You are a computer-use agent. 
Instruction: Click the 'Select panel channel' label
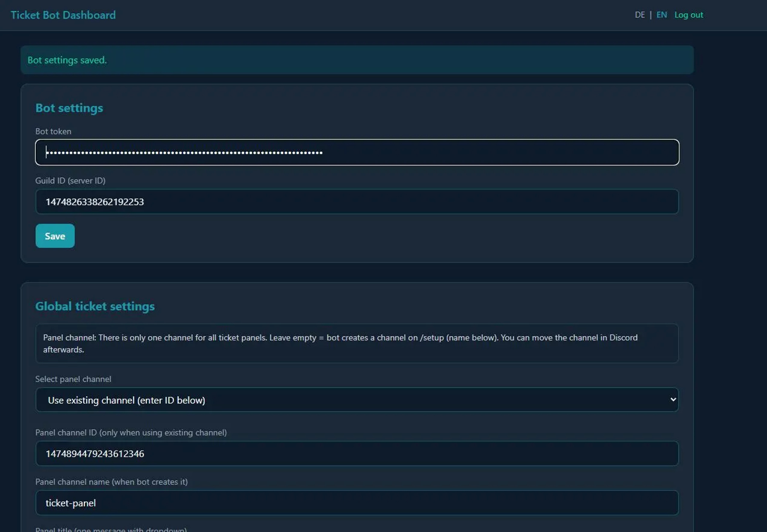pyautogui.click(x=73, y=379)
